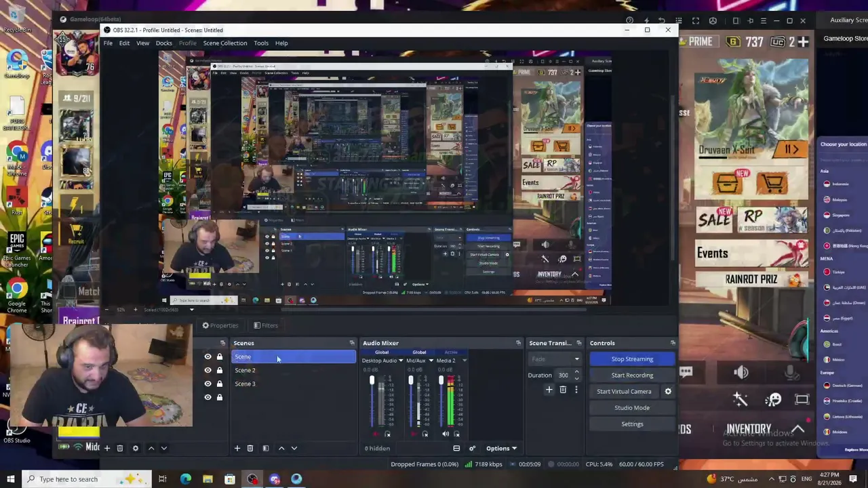Move source down with arrow icon

click(x=164, y=449)
